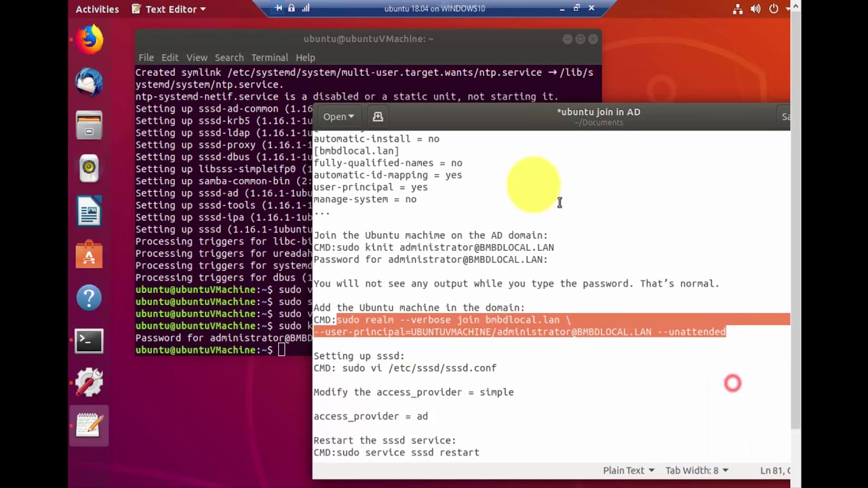Click line Restart the sssd service:

coord(384,441)
